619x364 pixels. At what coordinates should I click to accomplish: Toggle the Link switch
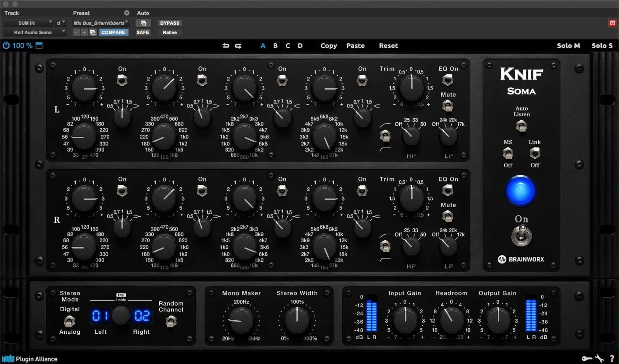click(534, 153)
